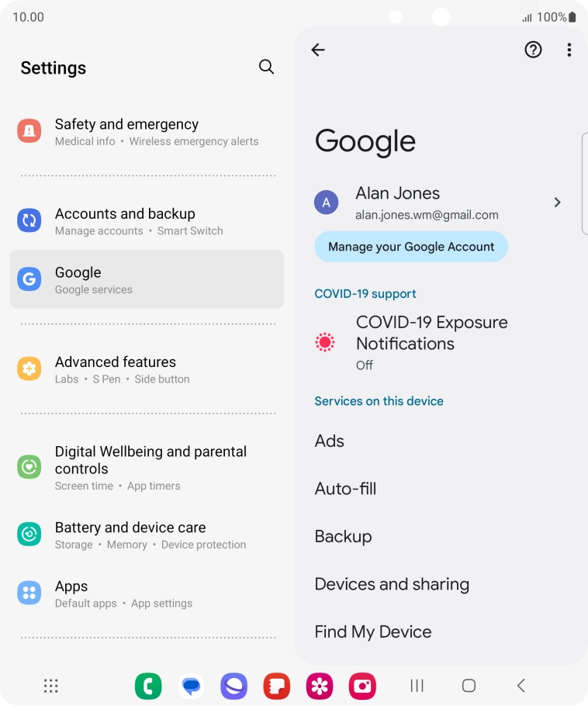Viewport: 588px width, 706px height.
Task: Launch the Messages app in dock
Action: click(191, 686)
